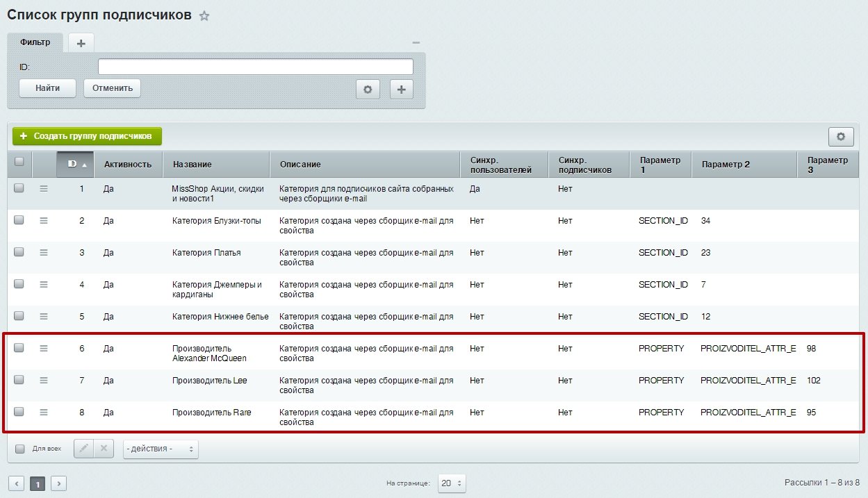Open row actions menu for ID 1
The width and height of the screenshot is (868, 498).
pos(44,188)
